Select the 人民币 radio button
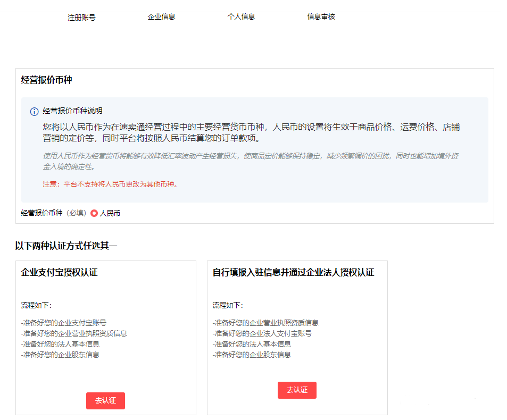Screen dimensions: 507x420 94,213
